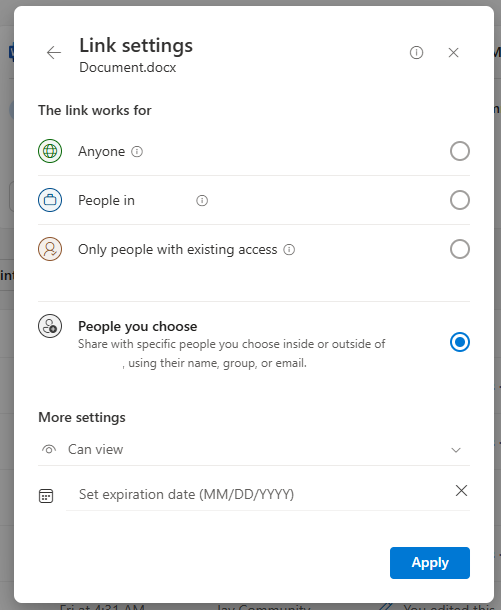Screen dimensions: 501x610
Task: Clear the expiration date with the X
Action: [x=461, y=491]
